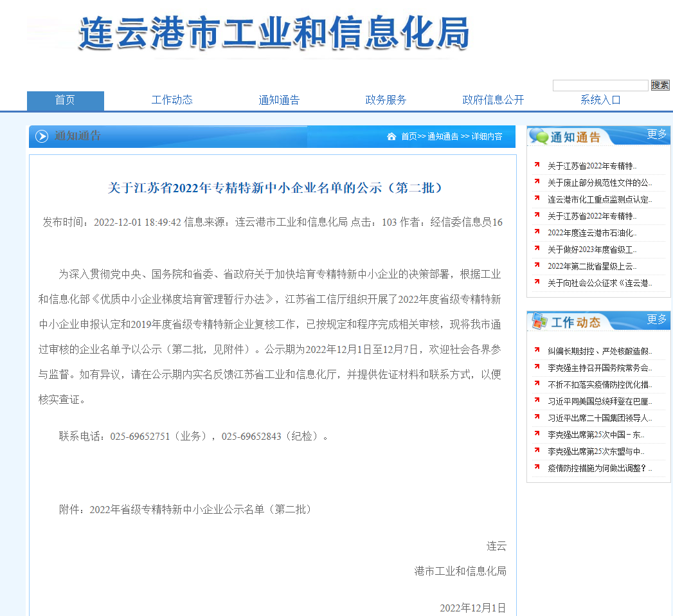This screenshot has height=616, width=673.
Task: Click the red arrow bullet beside 2022年第二批省星级上云
Action: [537, 266]
